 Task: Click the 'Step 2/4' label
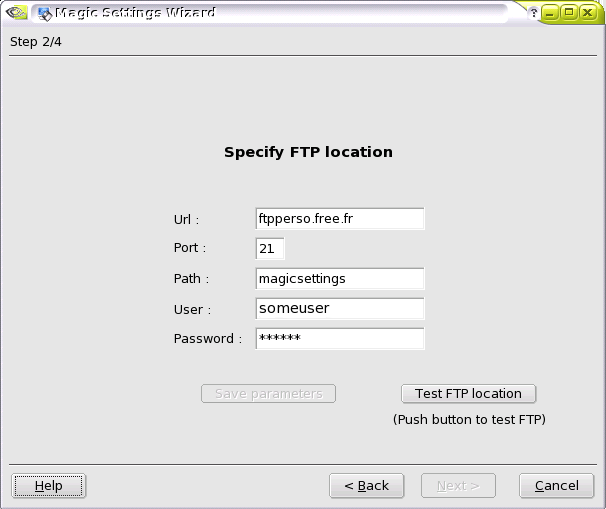(x=36, y=42)
